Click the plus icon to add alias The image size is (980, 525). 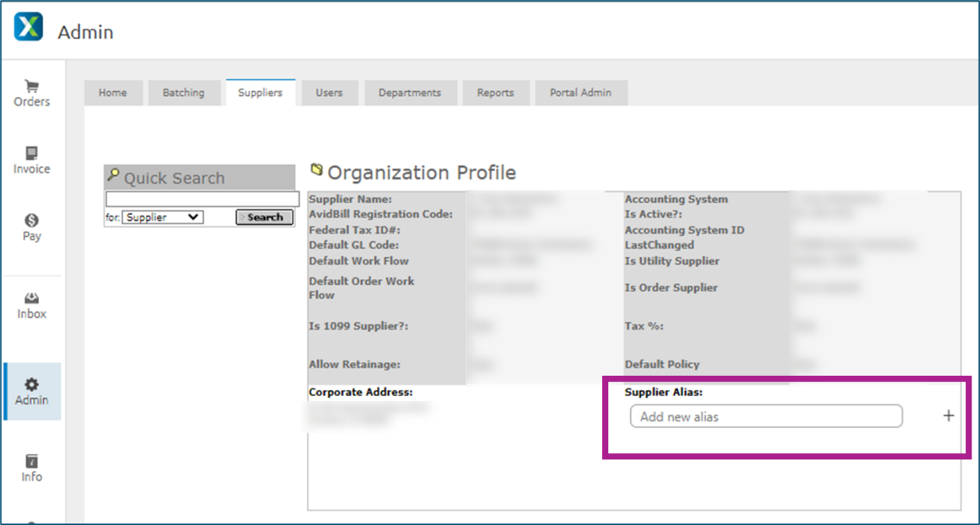coord(949,416)
